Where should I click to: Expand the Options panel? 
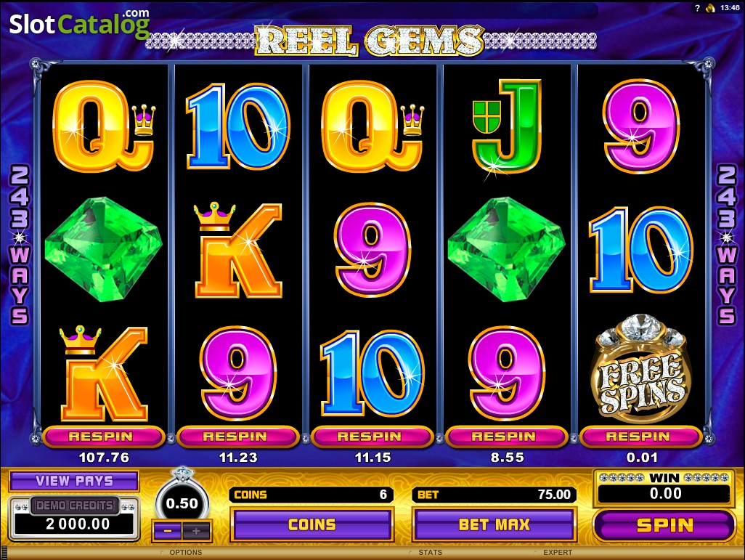pyautogui.click(x=185, y=553)
